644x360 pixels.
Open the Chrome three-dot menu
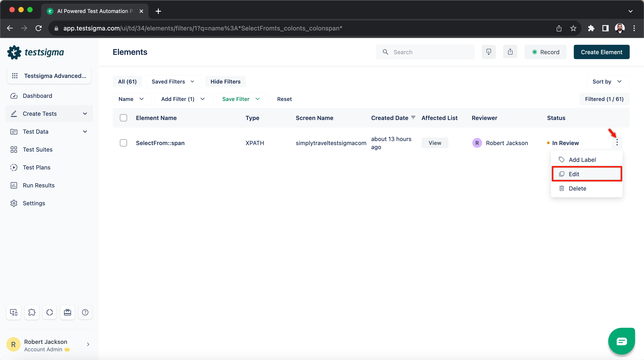click(x=634, y=28)
